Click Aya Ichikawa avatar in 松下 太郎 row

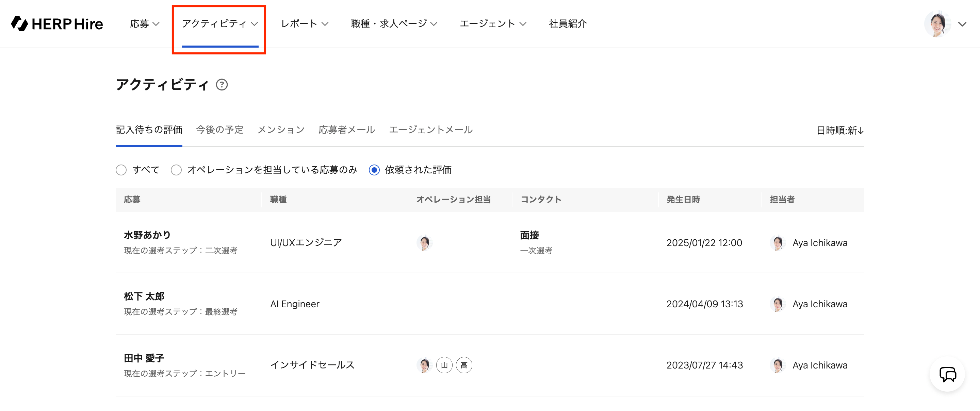[x=777, y=304]
